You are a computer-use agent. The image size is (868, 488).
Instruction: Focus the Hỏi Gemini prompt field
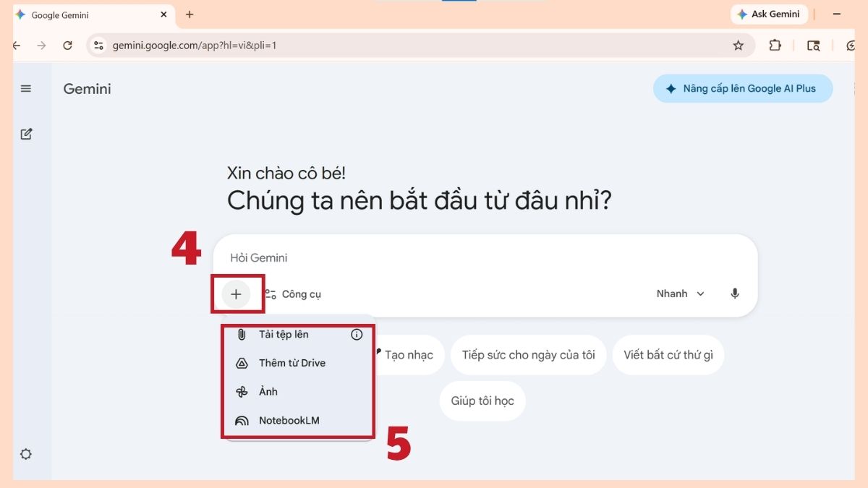click(485, 257)
